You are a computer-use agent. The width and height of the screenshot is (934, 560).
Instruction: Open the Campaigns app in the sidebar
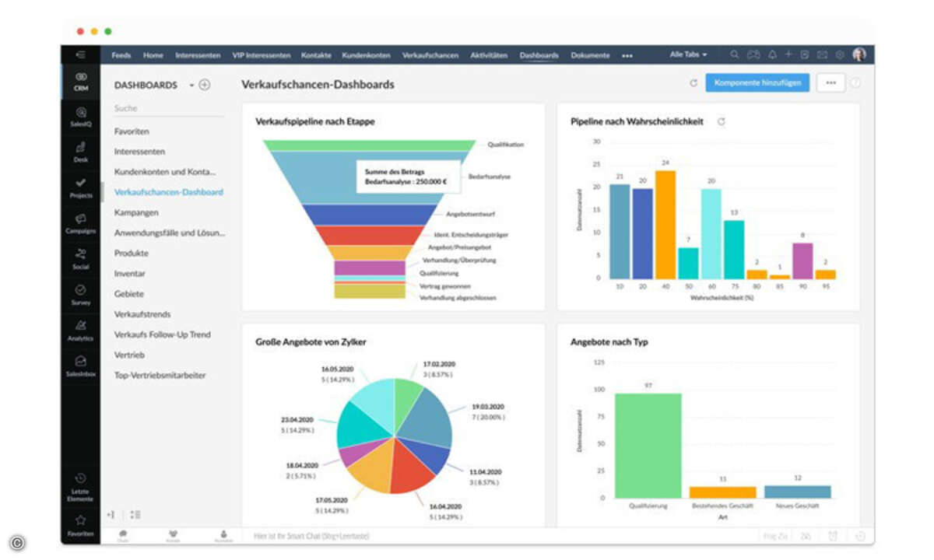click(x=81, y=223)
